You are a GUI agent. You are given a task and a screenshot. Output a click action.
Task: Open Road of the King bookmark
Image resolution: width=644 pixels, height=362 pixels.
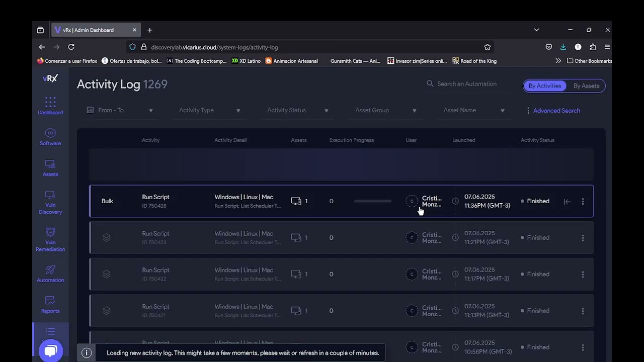(474, 61)
